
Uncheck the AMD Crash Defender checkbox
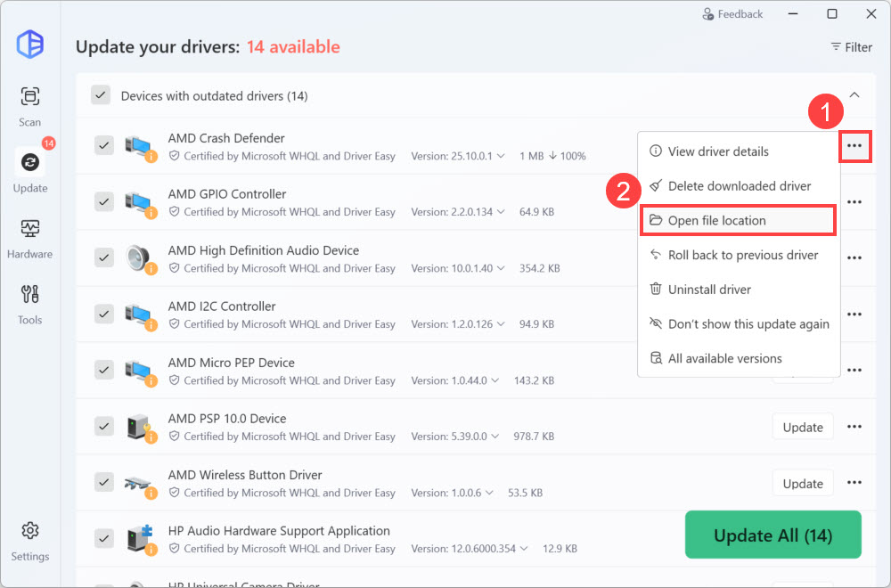click(104, 145)
